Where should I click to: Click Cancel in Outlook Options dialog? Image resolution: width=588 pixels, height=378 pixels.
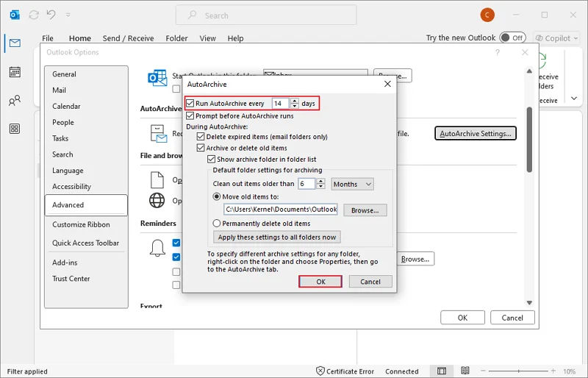[512, 318]
